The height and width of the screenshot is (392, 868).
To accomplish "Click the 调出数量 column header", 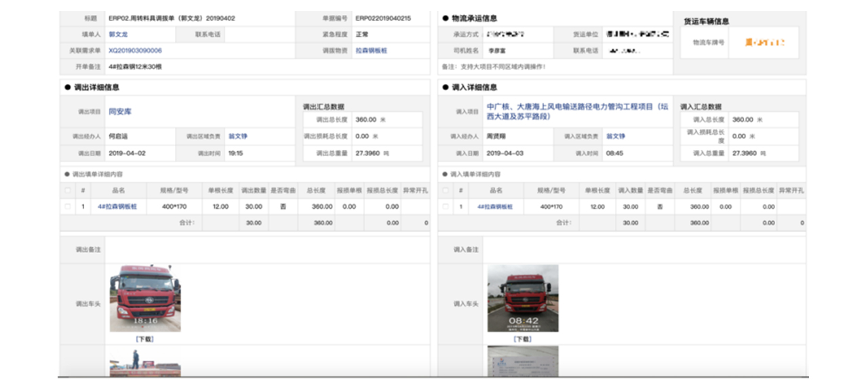I will point(253,191).
